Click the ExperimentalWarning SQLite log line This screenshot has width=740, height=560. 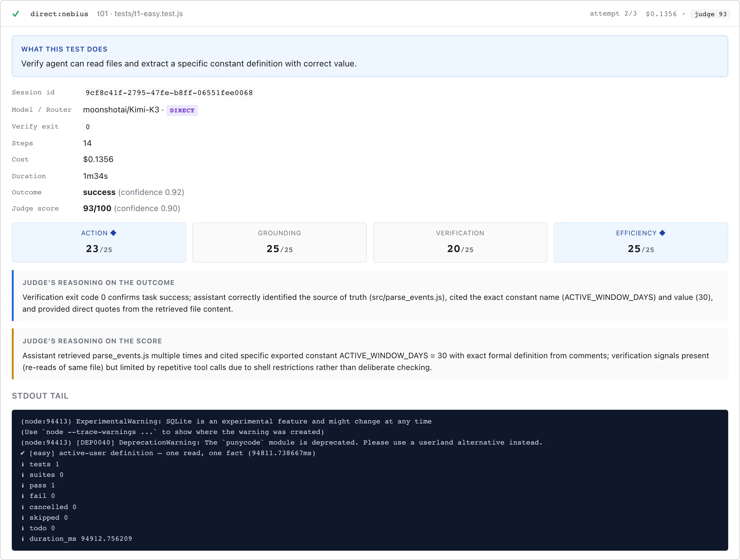pyautogui.click(x=226, y=421)
